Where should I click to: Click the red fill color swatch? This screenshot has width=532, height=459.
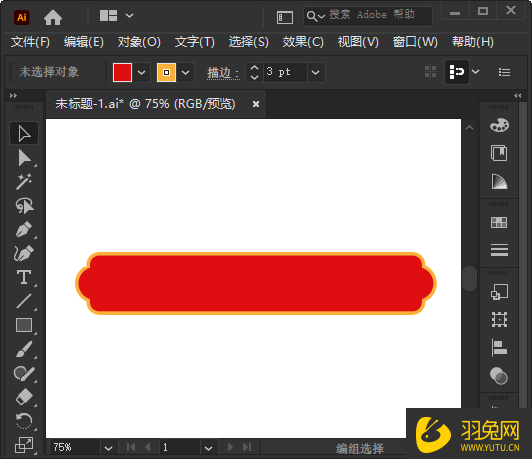[x=122, y=72]
